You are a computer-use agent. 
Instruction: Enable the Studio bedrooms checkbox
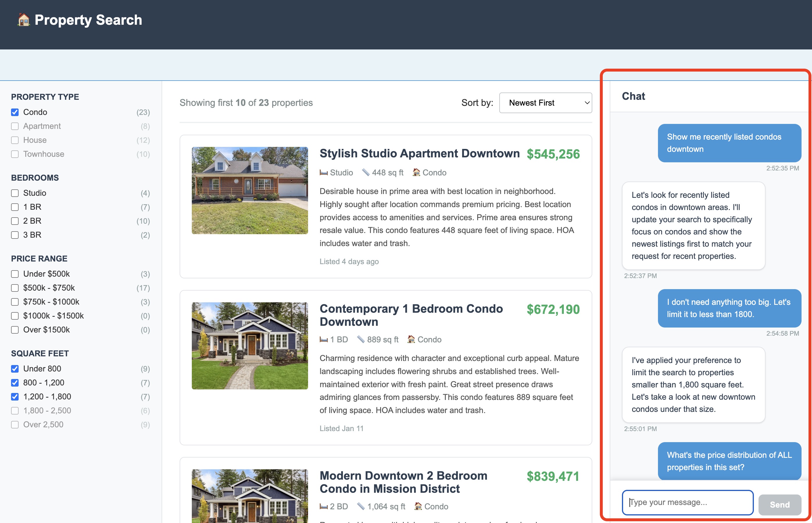(15, 193)
